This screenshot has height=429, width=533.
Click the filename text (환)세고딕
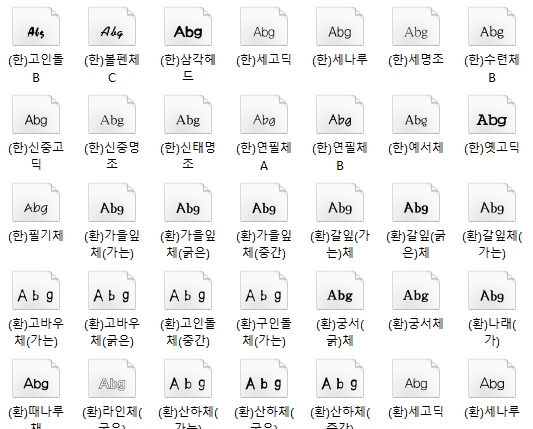pyautogui.click(x=416, y=412)
